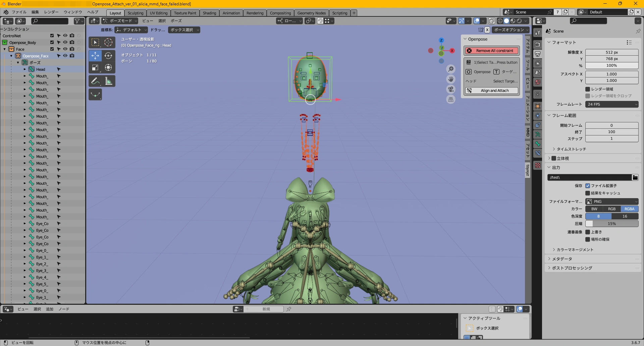This screenshot has height=346, width=644.
Task: Click the zoom magnifier icon in the viewport
Action: [451, 69]
